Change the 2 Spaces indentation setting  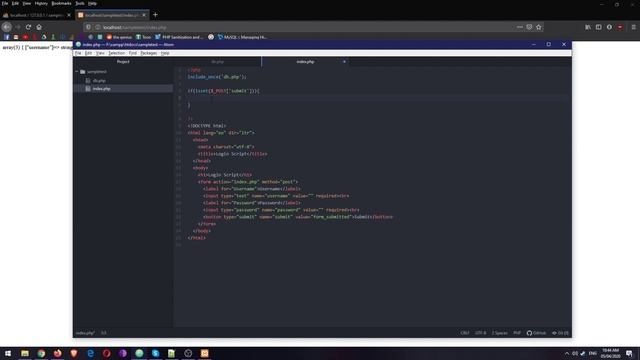(500, 333)
